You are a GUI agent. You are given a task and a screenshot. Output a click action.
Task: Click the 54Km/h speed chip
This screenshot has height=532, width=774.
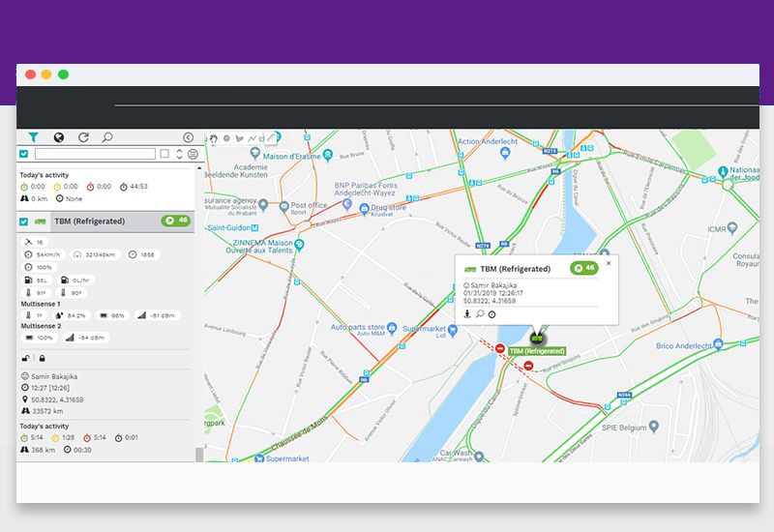coord(43,254)
